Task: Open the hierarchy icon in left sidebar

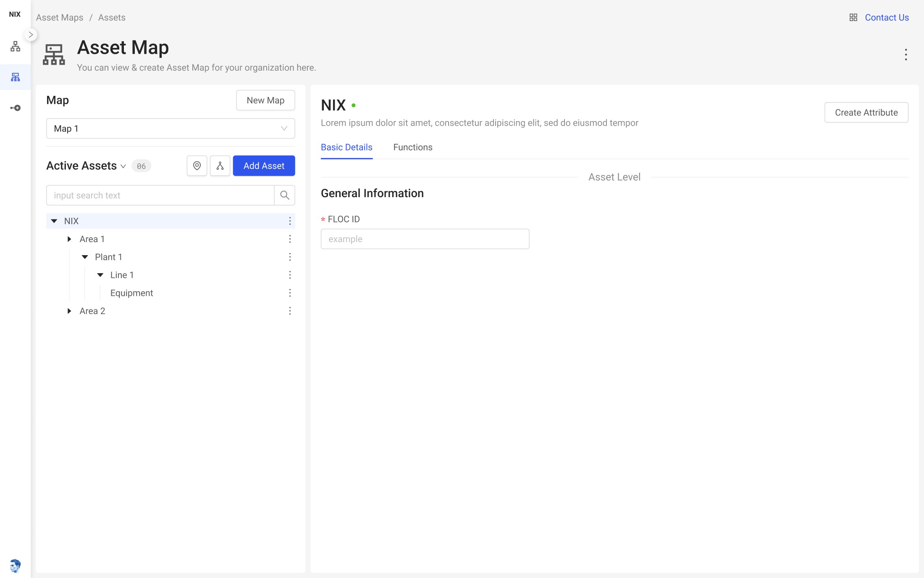Action: [16, 46]
